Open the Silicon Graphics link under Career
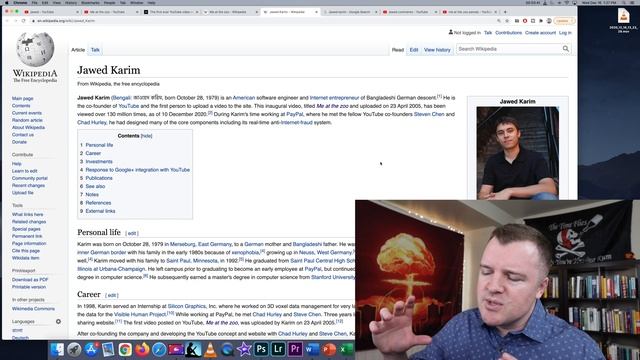The width and height of the screenshot is (640, 360). 187,306
